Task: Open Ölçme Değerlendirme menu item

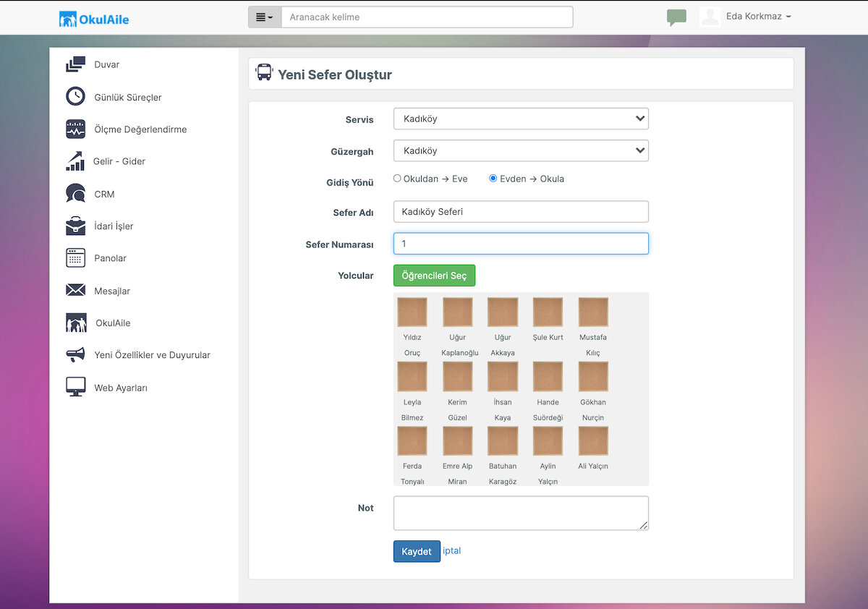Action: [140, 129]
